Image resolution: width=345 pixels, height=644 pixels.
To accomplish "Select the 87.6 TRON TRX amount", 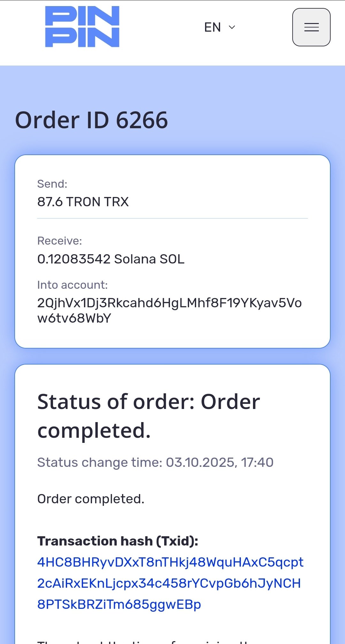I will pyautogui.click(x=83, y=202).
